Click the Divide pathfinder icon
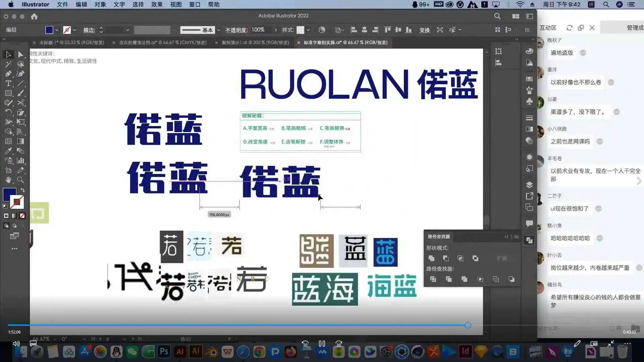The width and height of the screenshot is (644, 362). click(433, 279)
